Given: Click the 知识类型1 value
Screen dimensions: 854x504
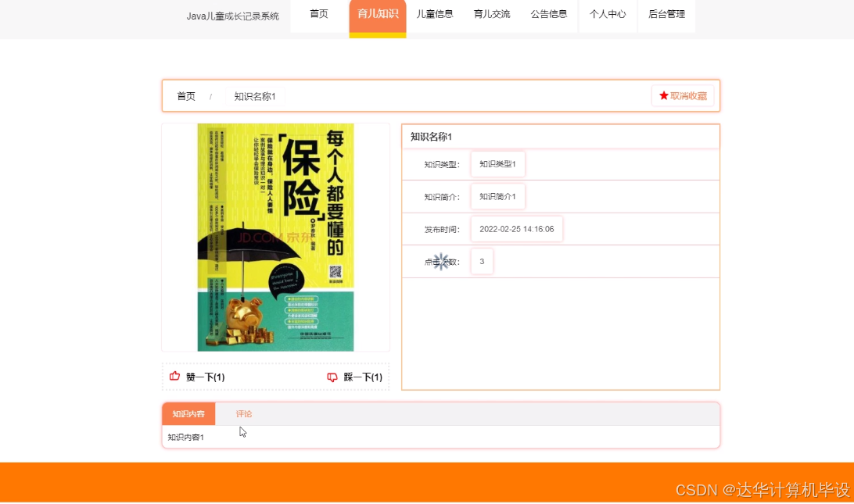Looking at the screenshot, I should pos(498,164).
